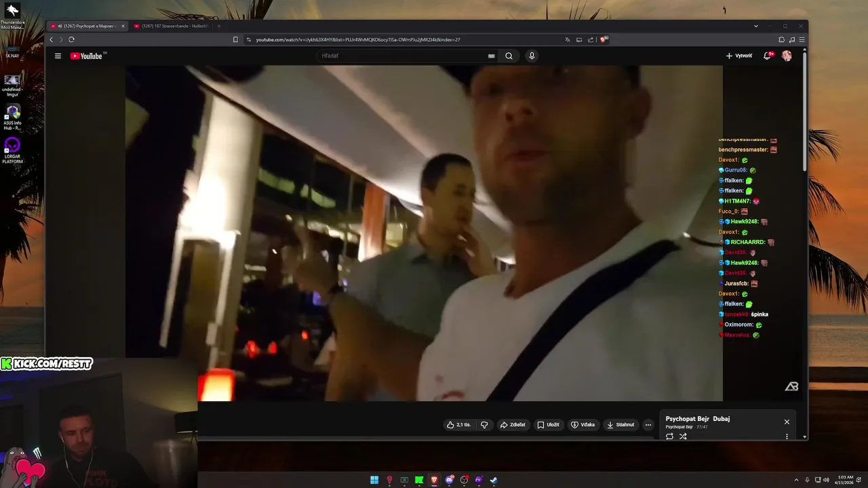This screenshot has width=868, height=488.
Task: Open the more actions ellipsis under the video
Action: coord(648,425)
